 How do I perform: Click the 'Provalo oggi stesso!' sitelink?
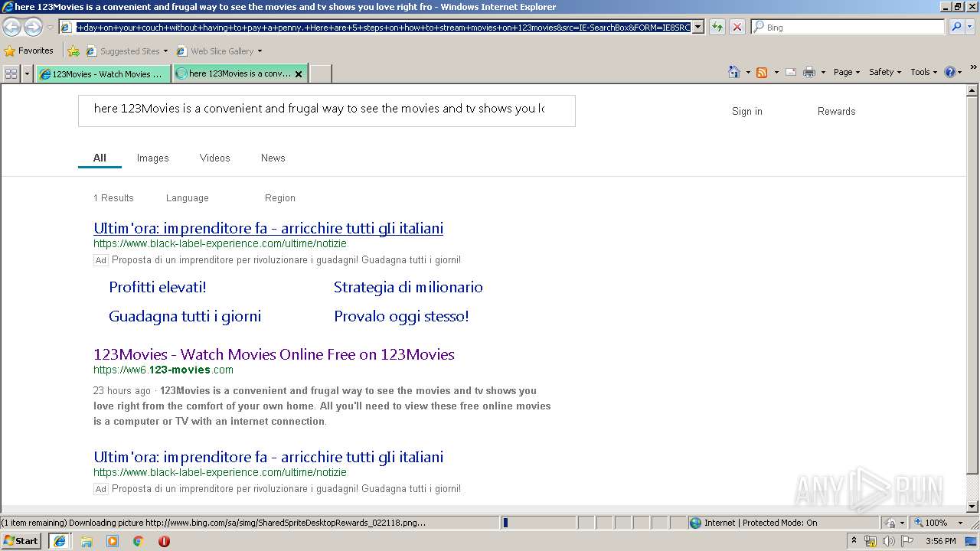click(401, 316)
